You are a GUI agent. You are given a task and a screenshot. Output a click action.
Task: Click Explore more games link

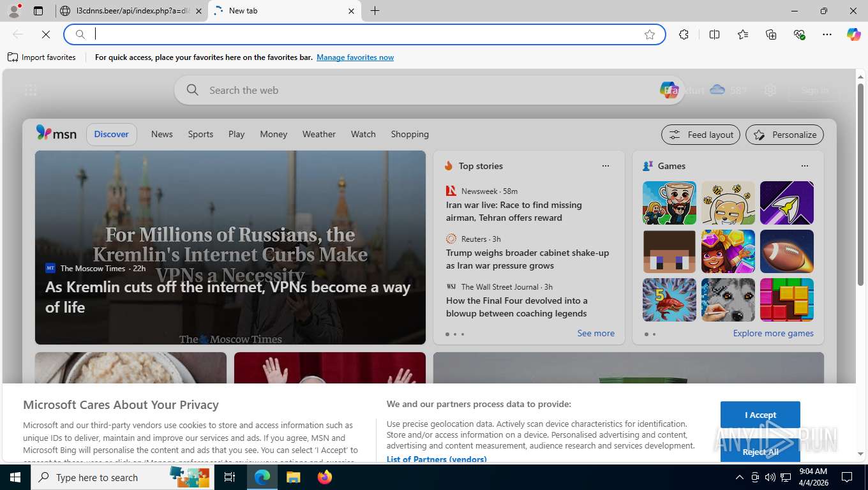773,333
